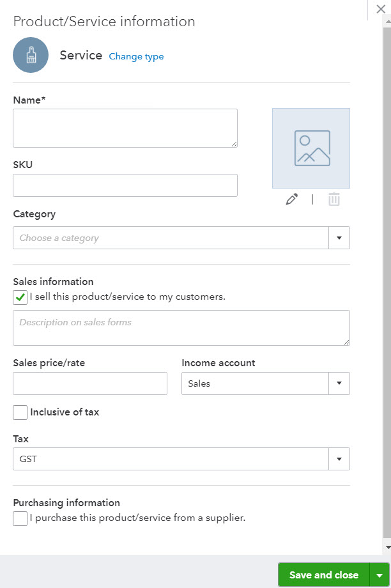Screen dimensions: 391x588
Task: Click the Purchasing information heading text
Action: 66,503
